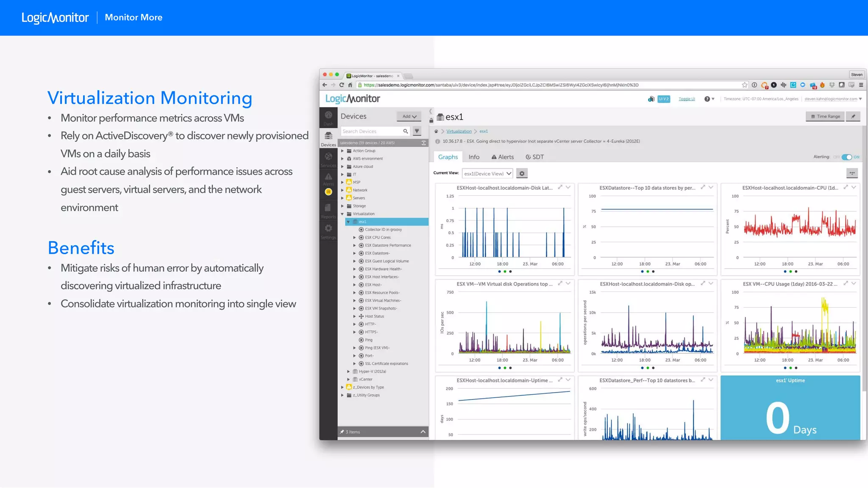Select the esx1 device in tree
This screenshot has height=488, width=868.
387,222
